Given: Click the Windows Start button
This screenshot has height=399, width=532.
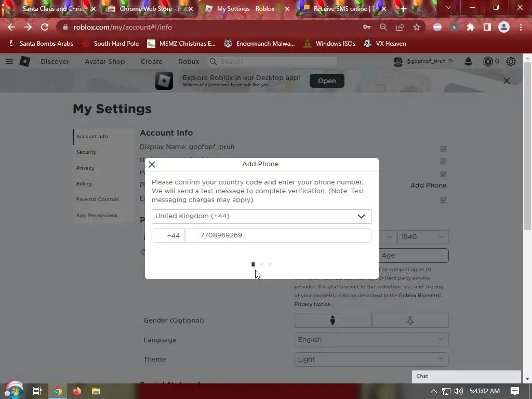Looking at the screenshot, I should [x=14, y=391].
